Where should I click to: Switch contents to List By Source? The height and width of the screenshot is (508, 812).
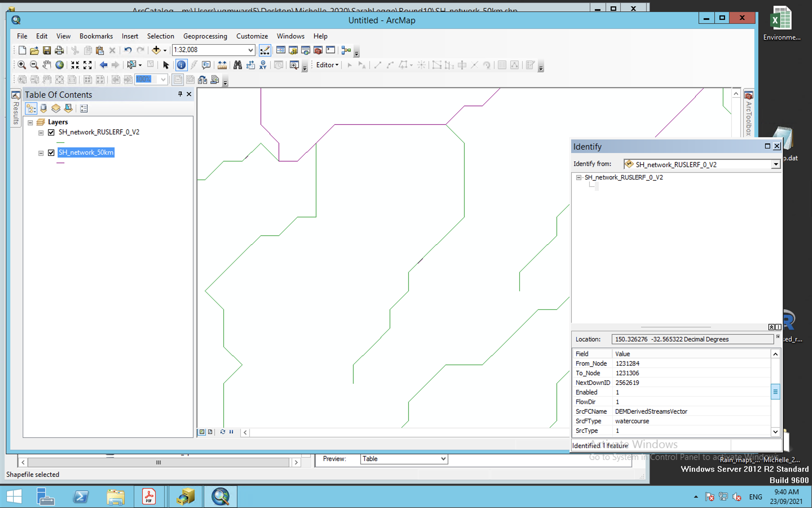(x=43, y=109)
